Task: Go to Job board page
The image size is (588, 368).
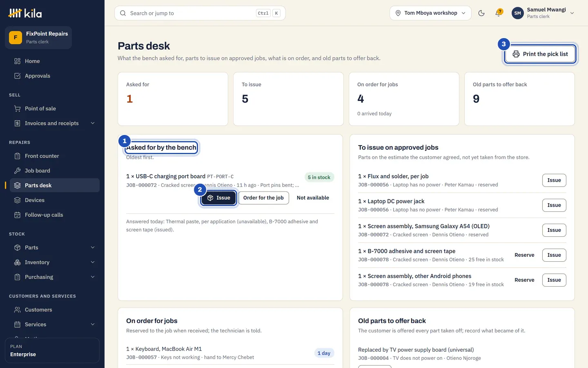Action: coord(55,171)
